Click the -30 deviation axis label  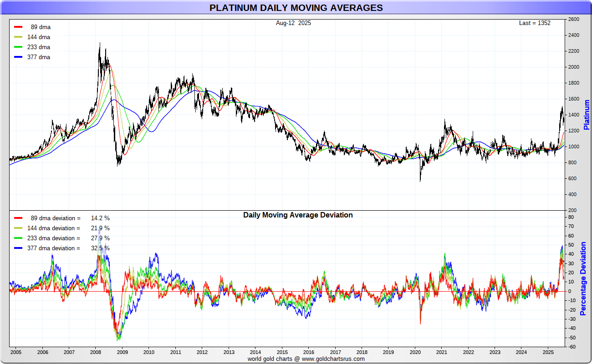(x=571, y=319)
